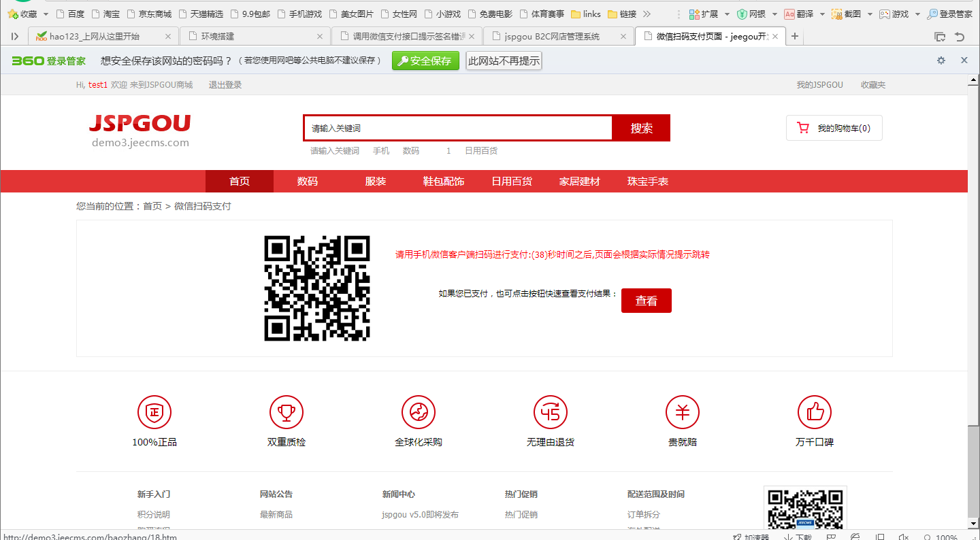Click the 万千口碑 thumbs-up icon
The height and width of the screenshot is (540, 980).
tap(815, 412)
